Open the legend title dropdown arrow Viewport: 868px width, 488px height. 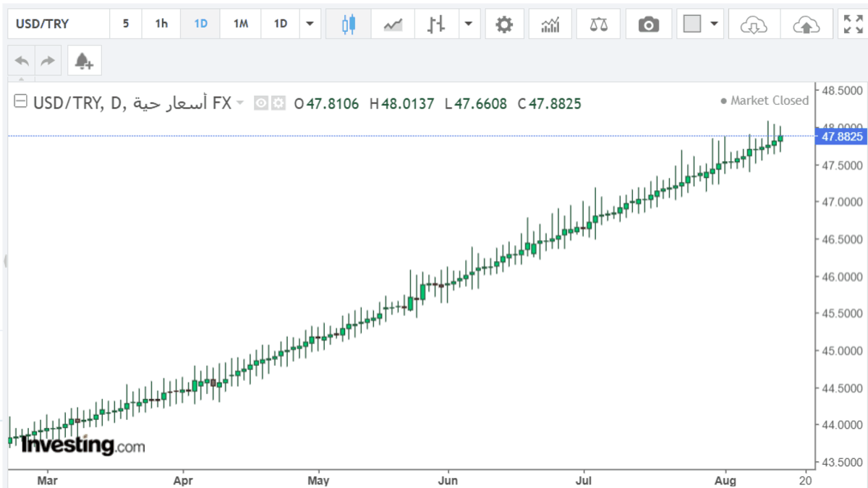pyautogui.click(x=241, y=103)
